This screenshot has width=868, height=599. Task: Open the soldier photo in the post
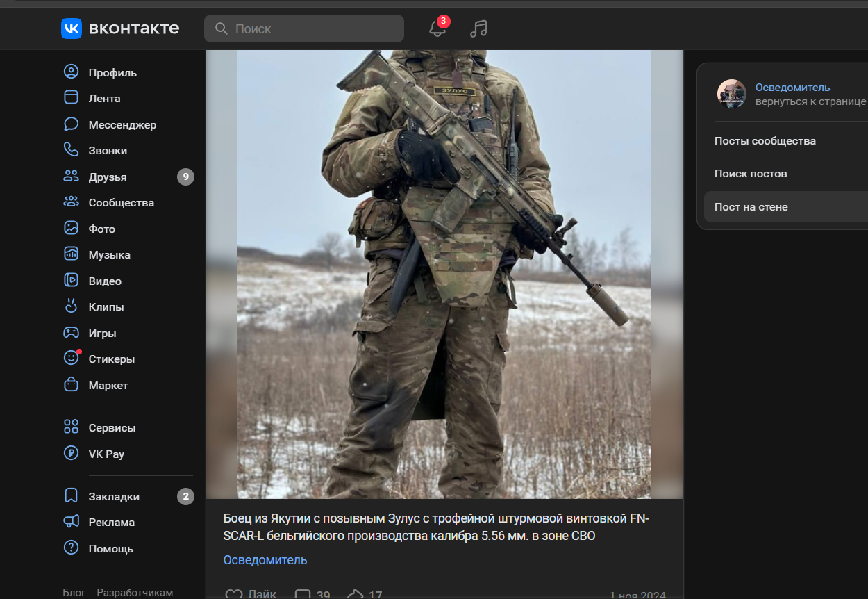pyautogui.click(x=444, y=274)
